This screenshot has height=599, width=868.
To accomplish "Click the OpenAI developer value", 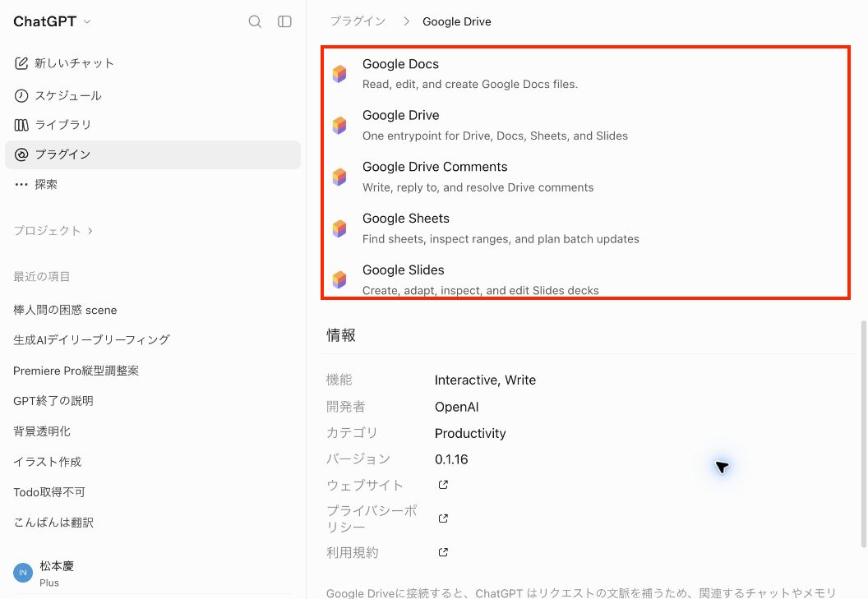I will [x=457, y=407].
